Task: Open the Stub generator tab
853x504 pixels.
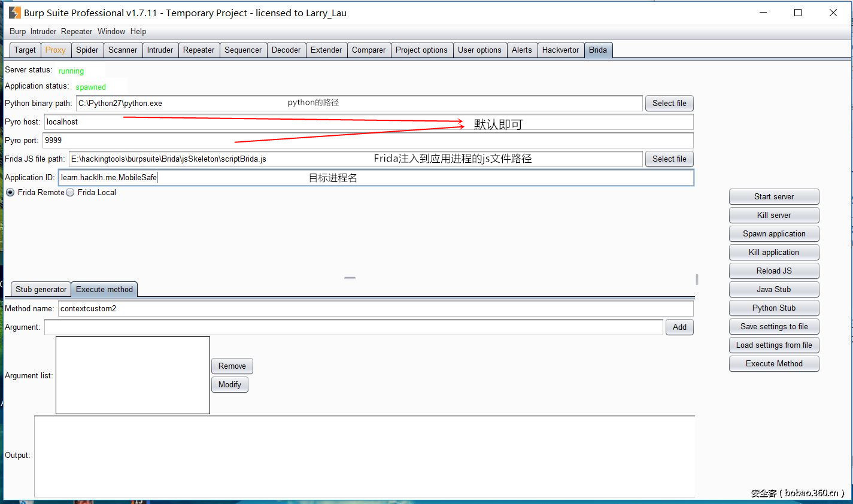Action: click(41, 289)
